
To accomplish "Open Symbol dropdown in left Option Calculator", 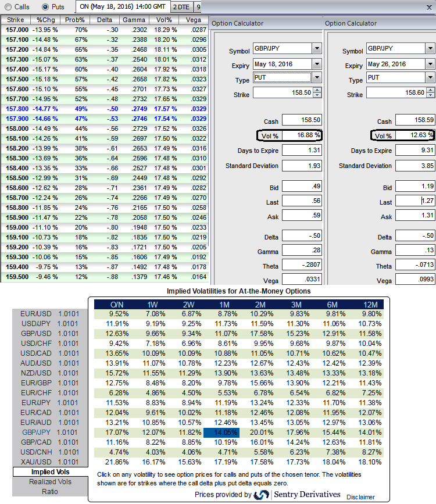I will (x=317, y=48).
